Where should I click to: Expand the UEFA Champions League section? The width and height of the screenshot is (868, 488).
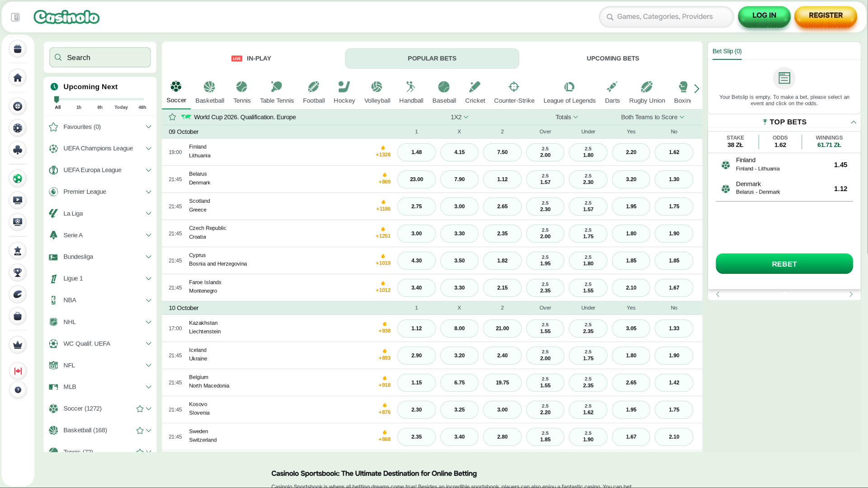(x=148, y=148)
